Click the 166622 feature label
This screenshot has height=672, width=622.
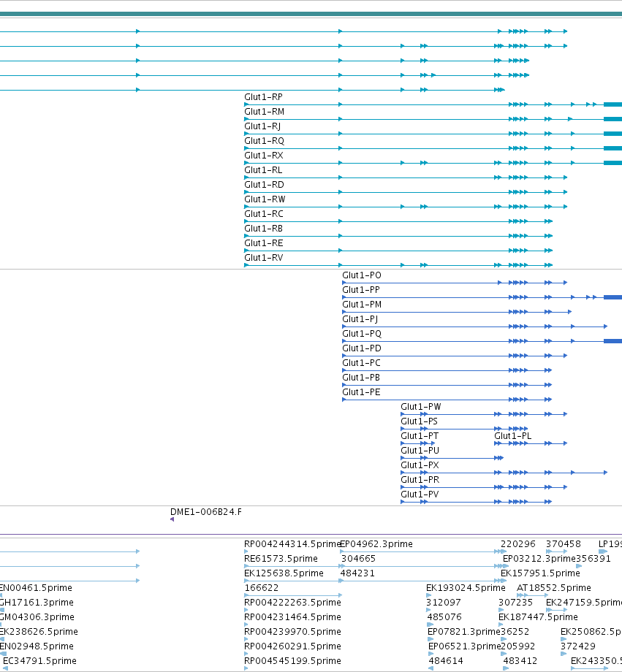point(261,587)
